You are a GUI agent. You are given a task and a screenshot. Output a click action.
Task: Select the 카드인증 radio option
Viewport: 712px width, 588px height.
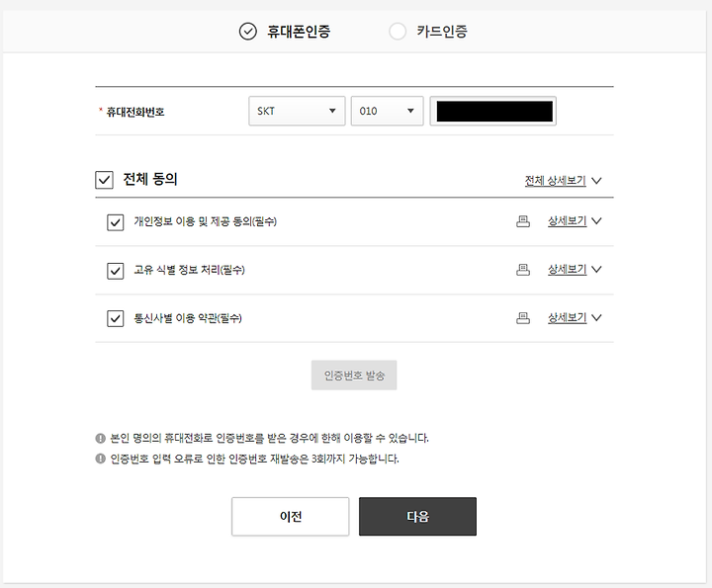click(398, 32)
